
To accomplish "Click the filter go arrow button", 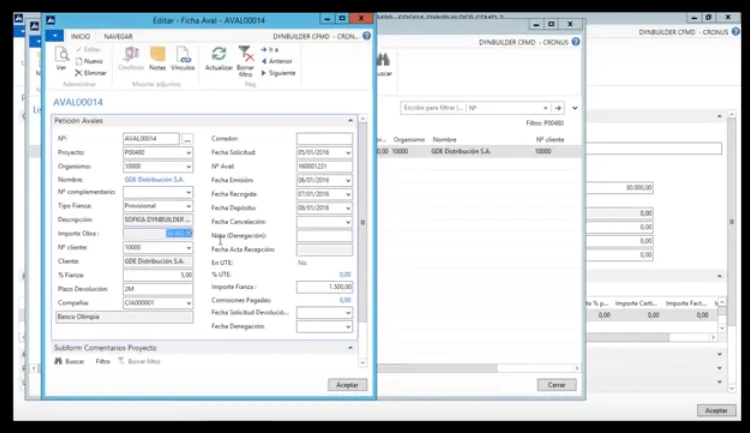I will click(x=558, y=108).
